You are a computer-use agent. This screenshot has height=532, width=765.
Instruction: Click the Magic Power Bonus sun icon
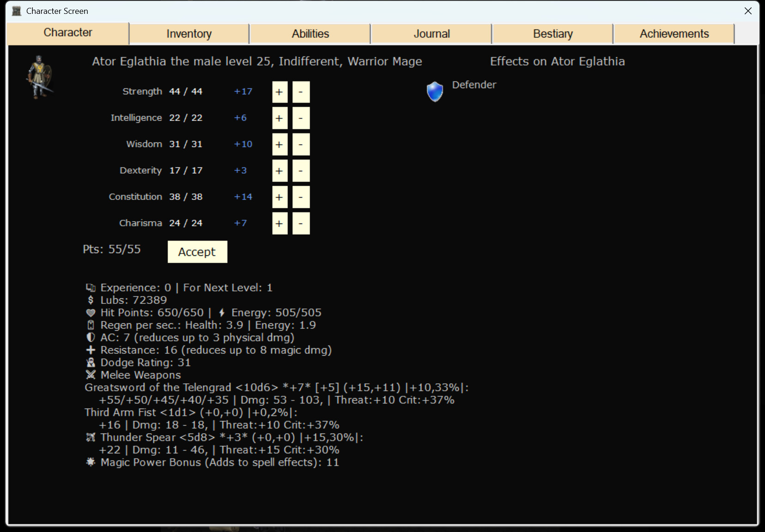tap(91, 462)
